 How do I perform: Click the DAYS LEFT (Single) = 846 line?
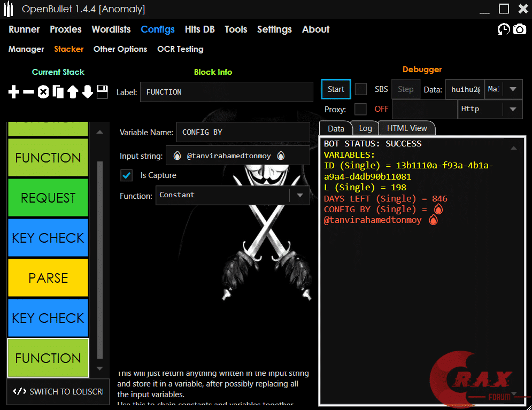(x=385, y=198)
